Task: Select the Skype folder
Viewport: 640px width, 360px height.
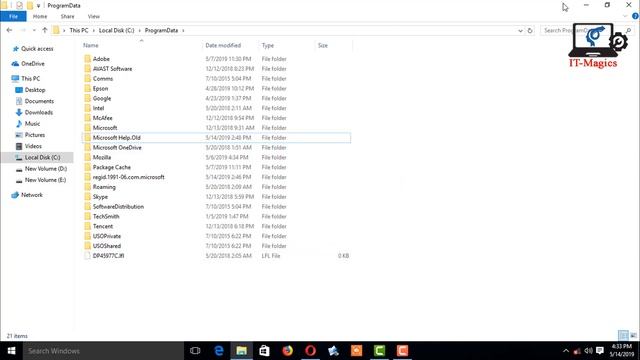Action: pyautogui.click(x=100, y=197)
